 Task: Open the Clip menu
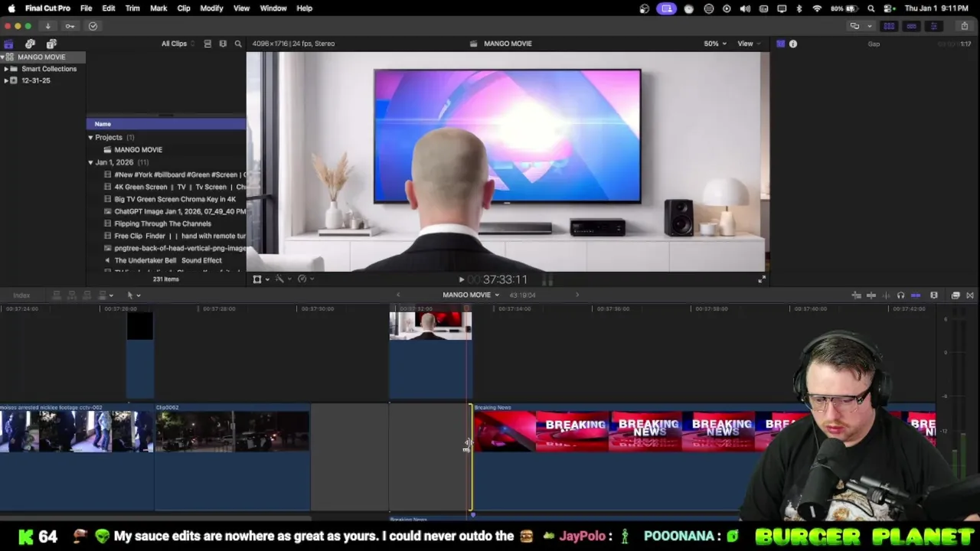[184, 8]
